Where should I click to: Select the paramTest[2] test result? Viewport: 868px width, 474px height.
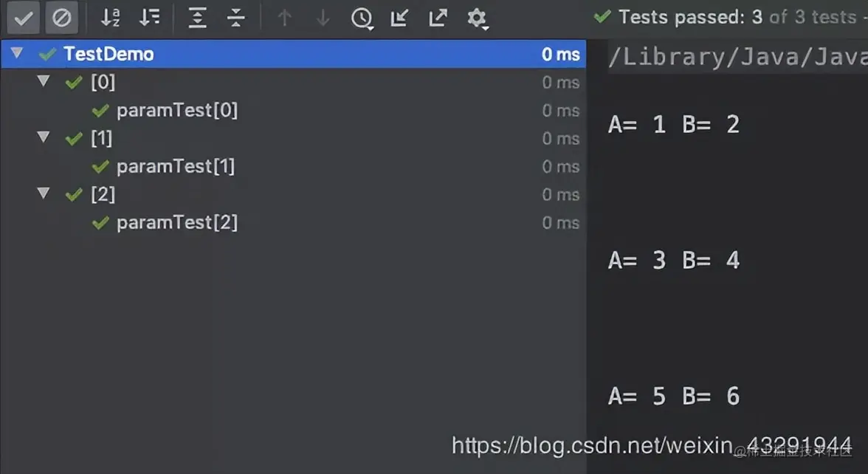click(176, 222)
